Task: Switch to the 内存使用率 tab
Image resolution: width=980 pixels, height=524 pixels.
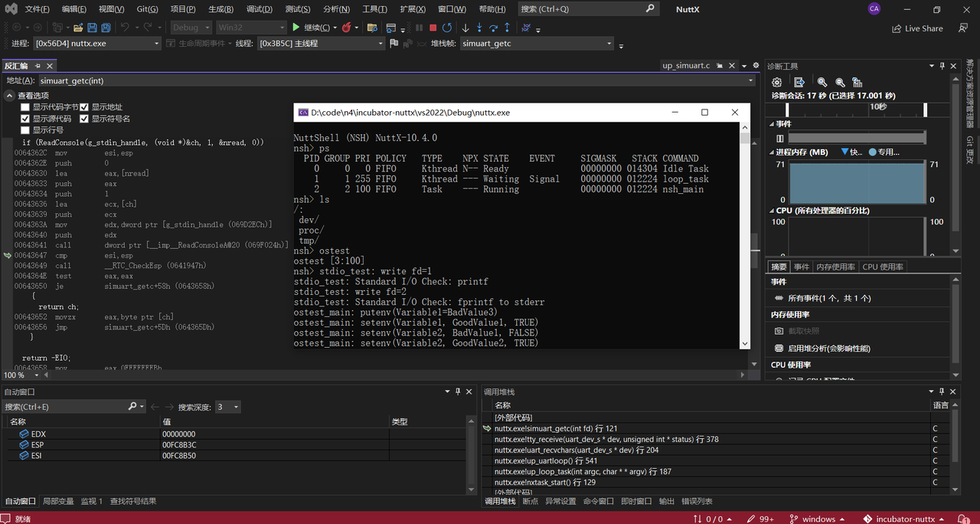Action: pyautogui.click(x=835, y=267)
